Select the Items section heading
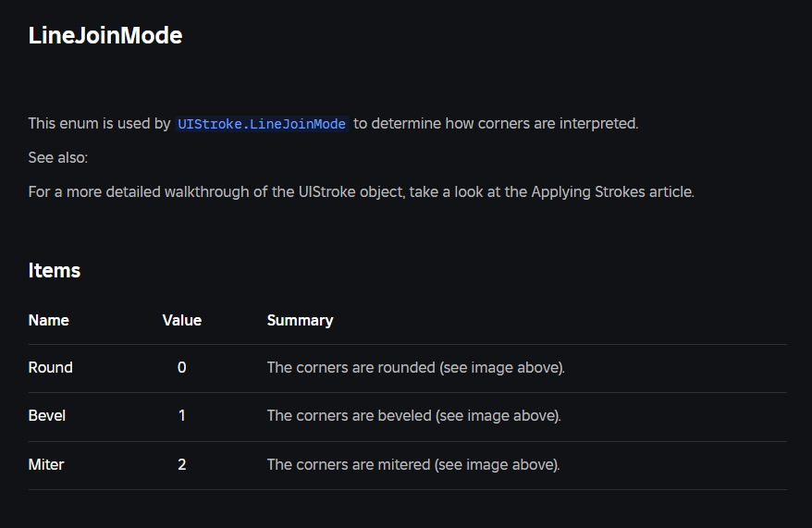 point(55,270)
